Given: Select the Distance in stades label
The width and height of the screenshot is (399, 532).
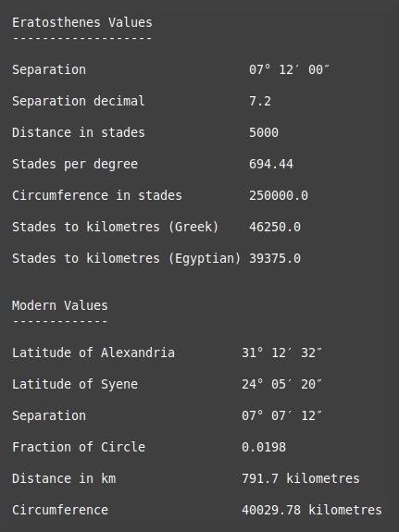Looking at the screenshot, I should tap(79, 132).
